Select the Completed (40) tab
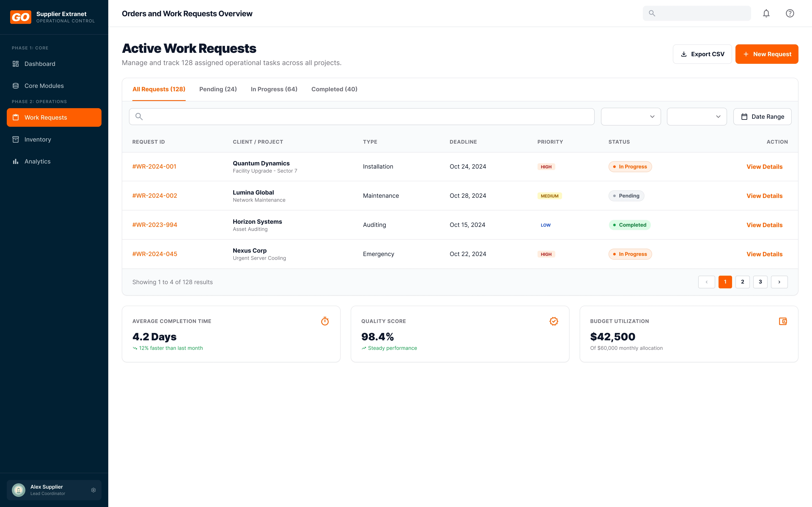Screen dimensions: 812x507 pos(334,89)
